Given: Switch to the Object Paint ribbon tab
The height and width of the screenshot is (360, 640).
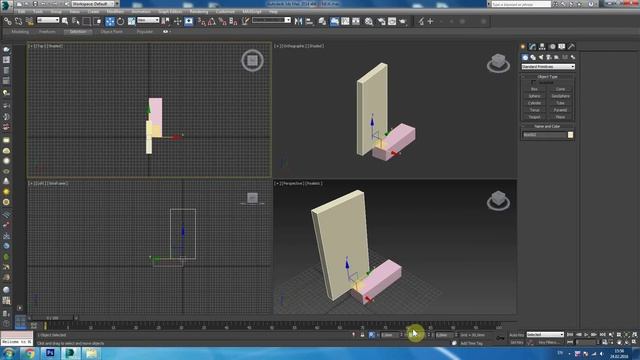Looking at the screenshot, I should point(111,31).
